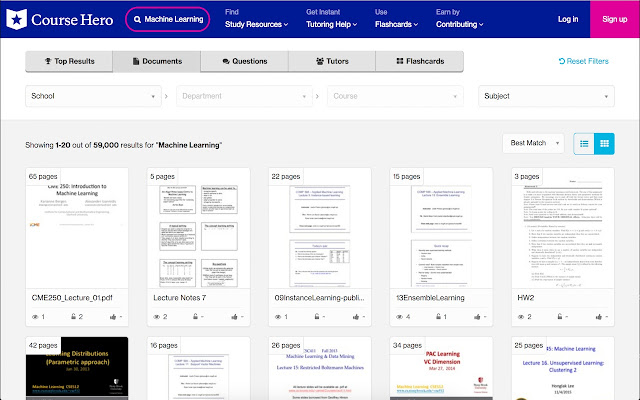Image resolution: width=640 pixels, height=400 pixels.
Task: Switch to the Top Results tab
Action: click(x=69, y=61)
